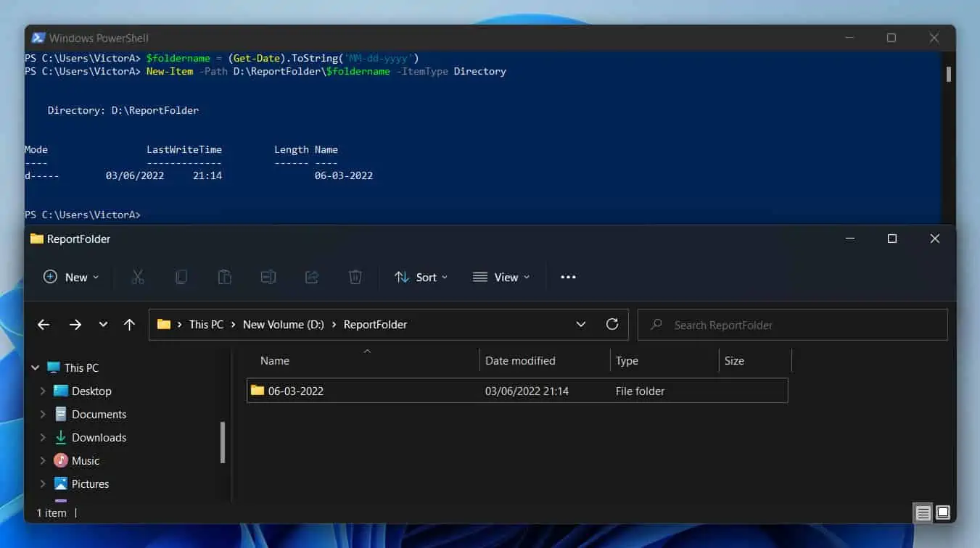
Task: Click the ReportFolder window title folder icon
Action: click(x=37, y=238)
